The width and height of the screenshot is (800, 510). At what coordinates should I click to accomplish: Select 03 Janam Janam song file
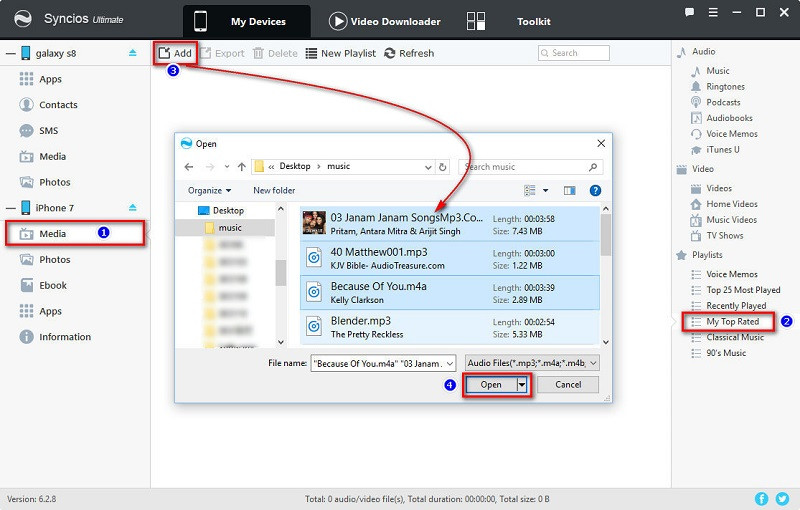(450, 224)
